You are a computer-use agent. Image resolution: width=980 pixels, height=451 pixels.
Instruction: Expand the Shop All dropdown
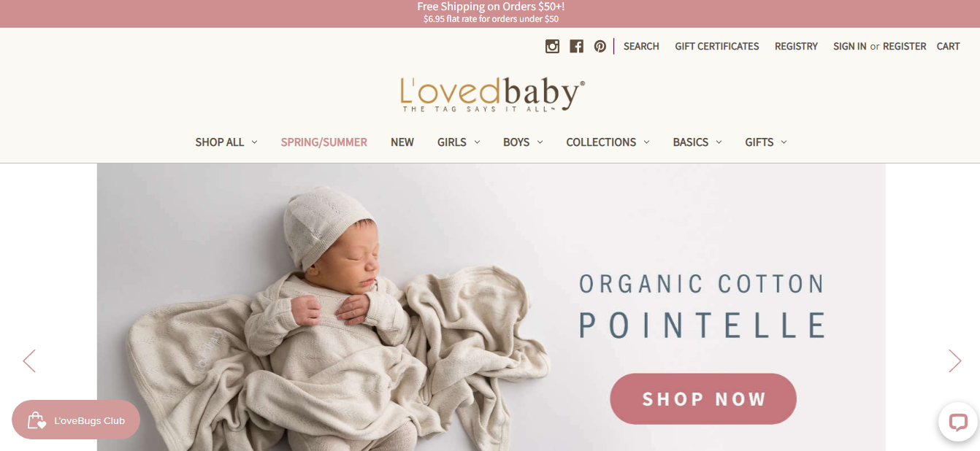(x=226, y=142)
